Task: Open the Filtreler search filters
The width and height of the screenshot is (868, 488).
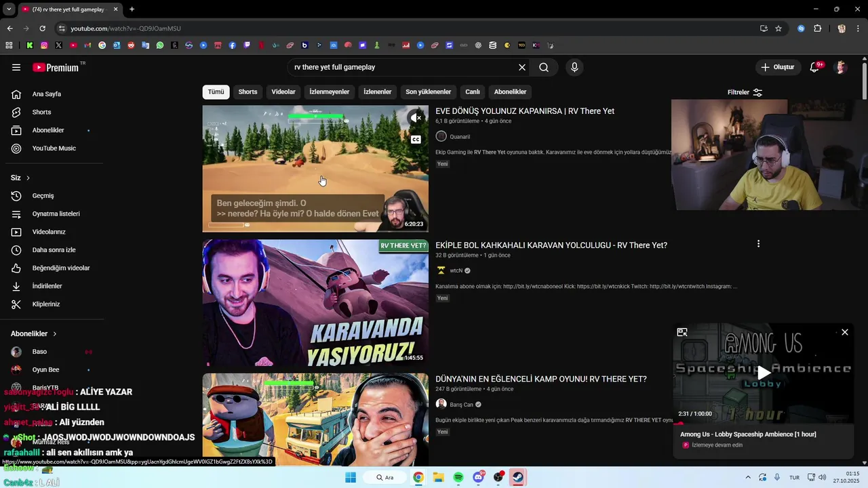Action: (x=745, y=92)
